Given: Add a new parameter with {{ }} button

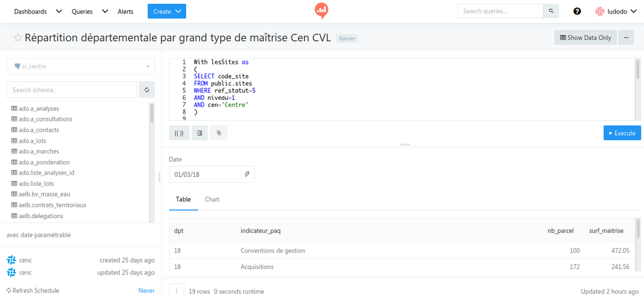Looking at the screenshot, I should pos(179,133).
